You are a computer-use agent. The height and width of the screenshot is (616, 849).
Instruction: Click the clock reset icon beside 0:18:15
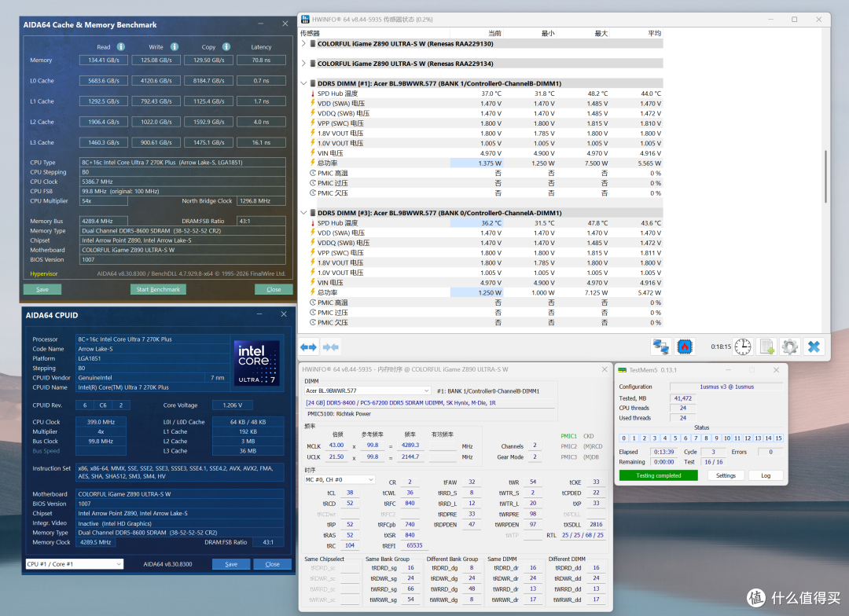click(x=743, y=346)
